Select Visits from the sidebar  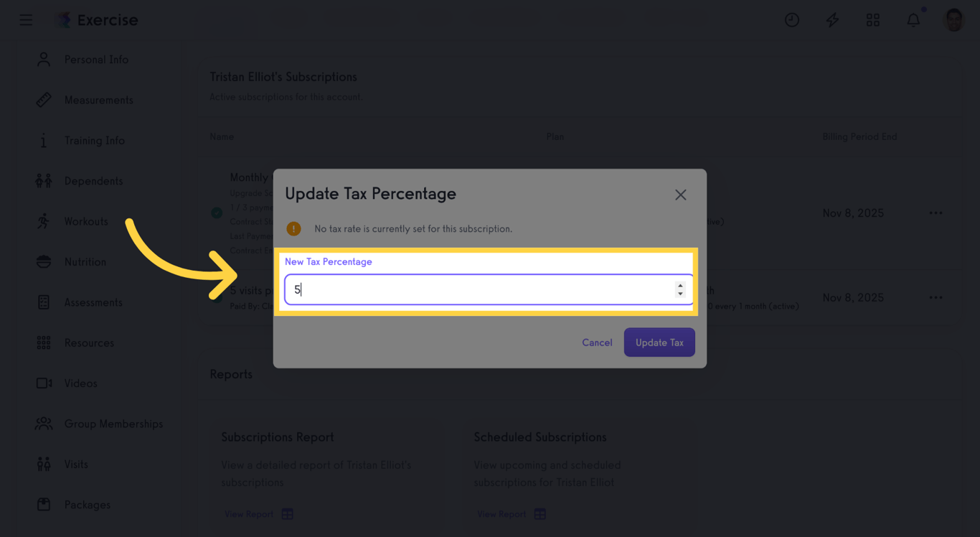[77, 464]
